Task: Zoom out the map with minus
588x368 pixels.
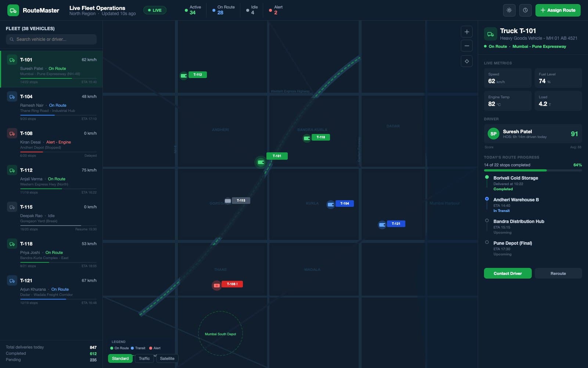Action: pyautogui.click(x=467, y=46)
